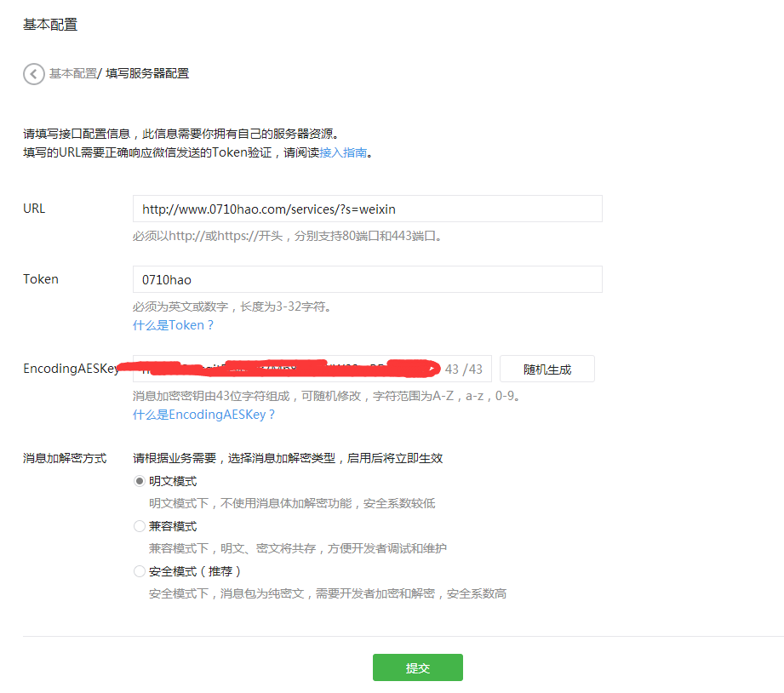
Task: Choose the 兼容模式 radio option
Action: coord(140,526)
